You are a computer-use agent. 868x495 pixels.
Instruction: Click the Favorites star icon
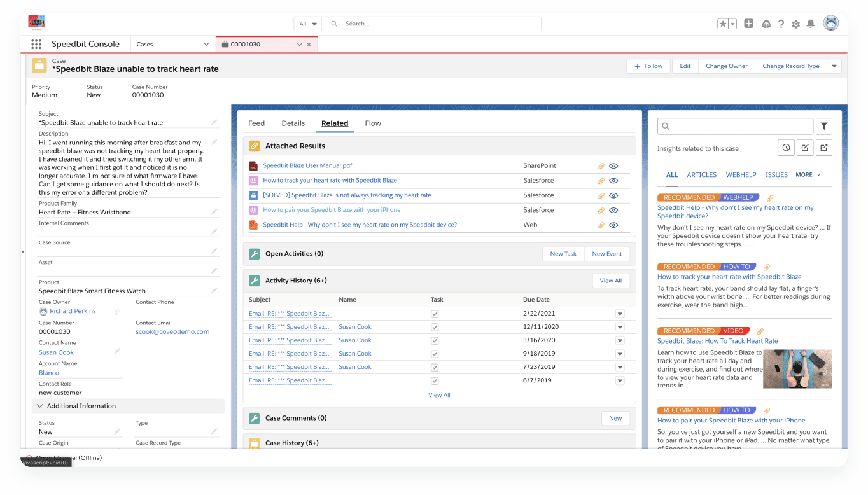click(723, 24)
